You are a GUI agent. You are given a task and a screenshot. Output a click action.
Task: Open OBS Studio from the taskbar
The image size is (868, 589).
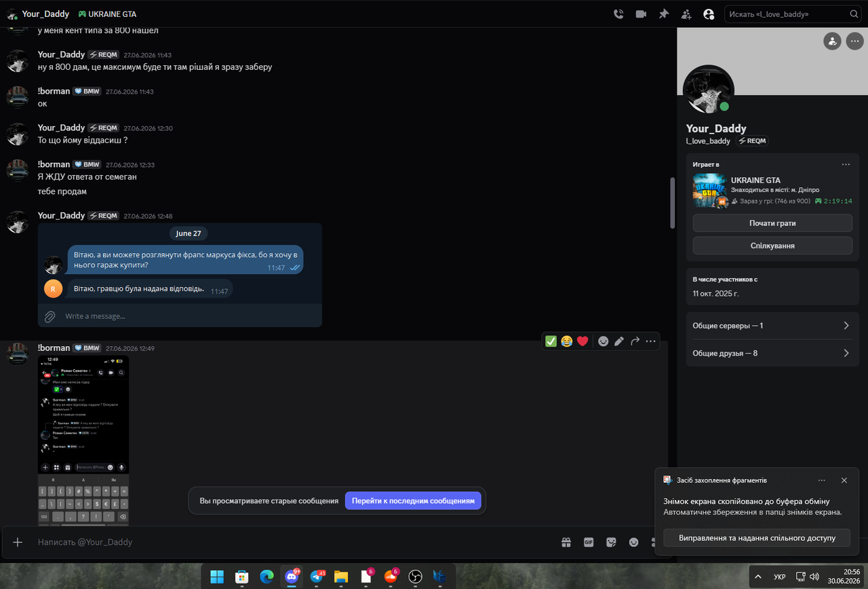tap(416, 577)
